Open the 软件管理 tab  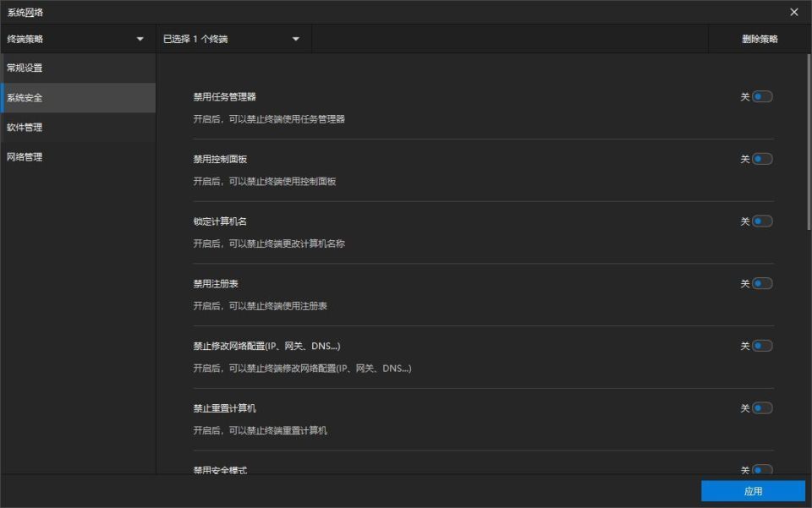click(x=78, y=128)
